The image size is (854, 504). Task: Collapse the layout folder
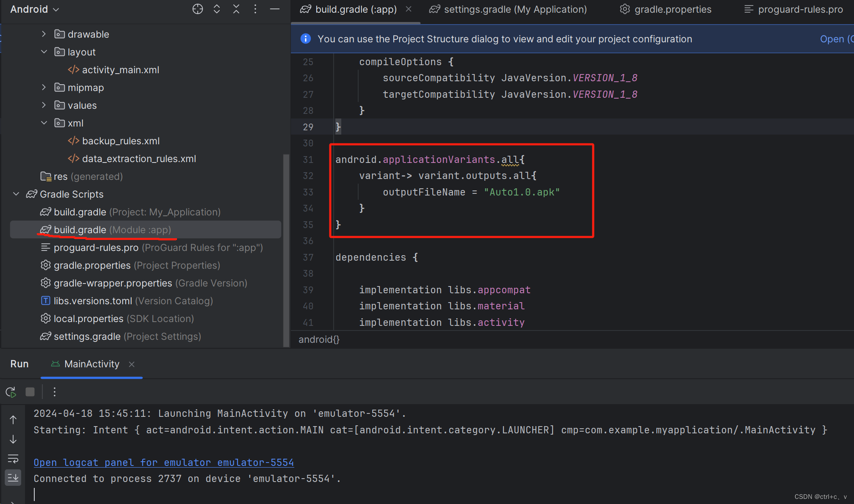[44, 52]
